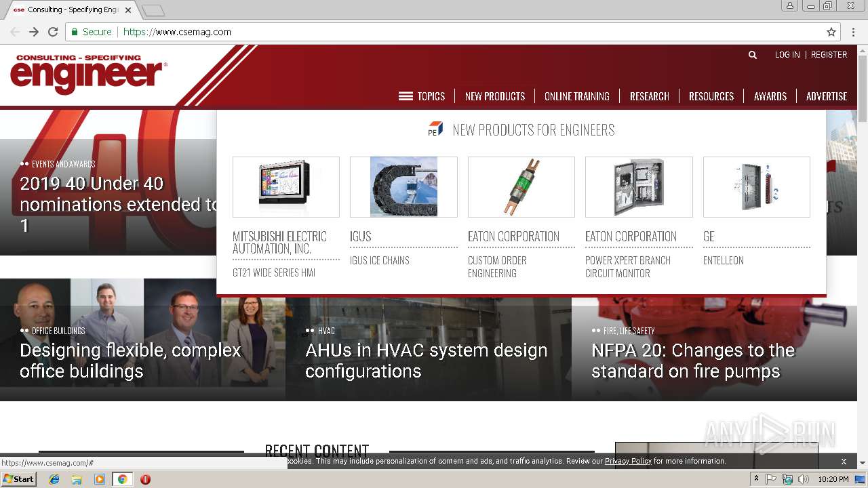
Task: Click the red Opera taskbar icon
Action: coord(145,479)
